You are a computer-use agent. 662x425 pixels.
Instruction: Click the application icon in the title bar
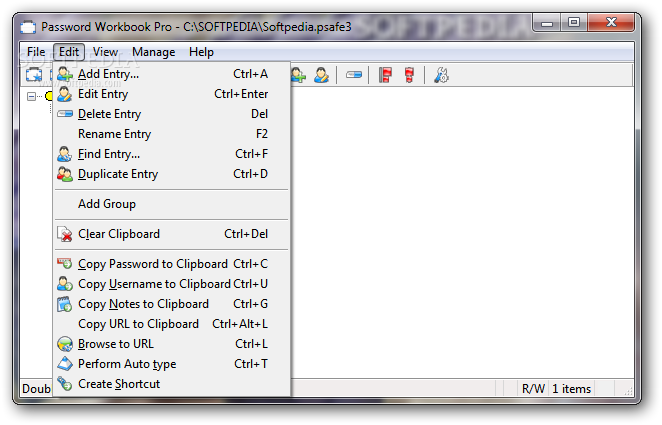point(28,27)
